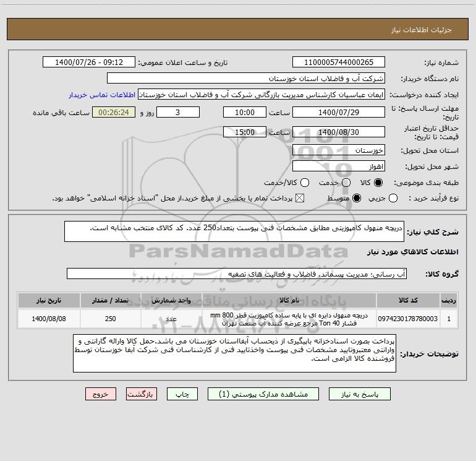Toggle the Islamic treasury payment checkbox
476x461 pixels.
(x=300, y=199)
